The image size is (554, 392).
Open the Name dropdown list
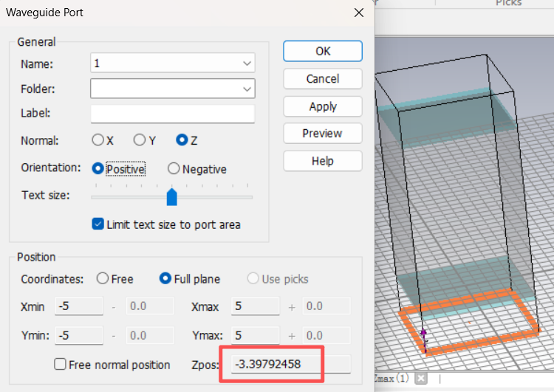pyautogui.click(x=247, y=63)
